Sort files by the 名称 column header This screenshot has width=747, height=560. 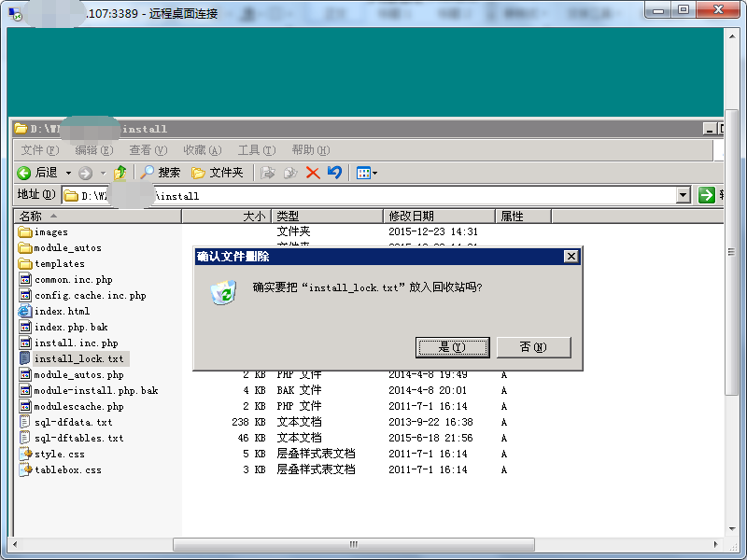(x=37, y=216)
